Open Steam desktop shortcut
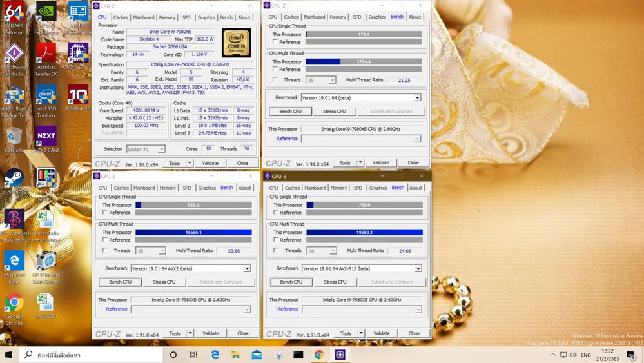The height and width of the screenshot is (363, 644). (x=14, y=182)
